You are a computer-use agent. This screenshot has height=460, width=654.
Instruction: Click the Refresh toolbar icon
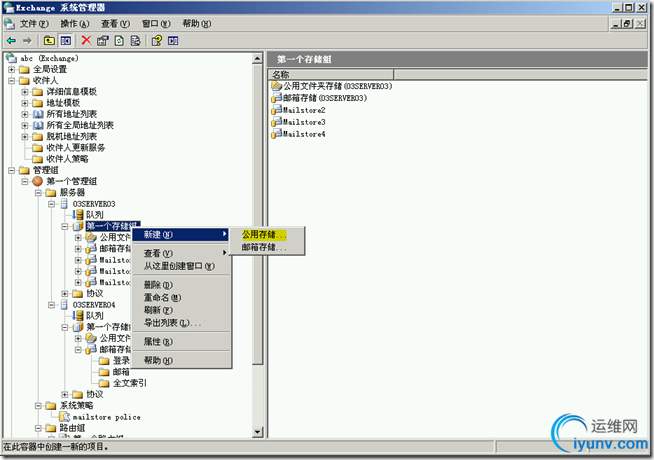[x=119, y=40]
